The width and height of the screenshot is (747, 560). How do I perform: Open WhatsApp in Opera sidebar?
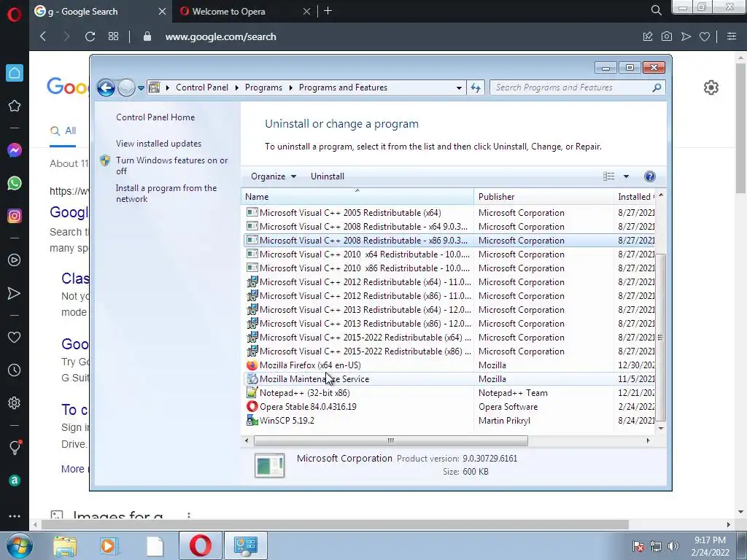point(15,183)
